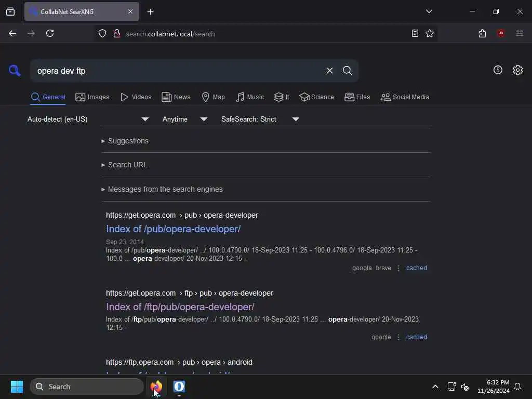Switch to the Images category tab

coord(92,97)
